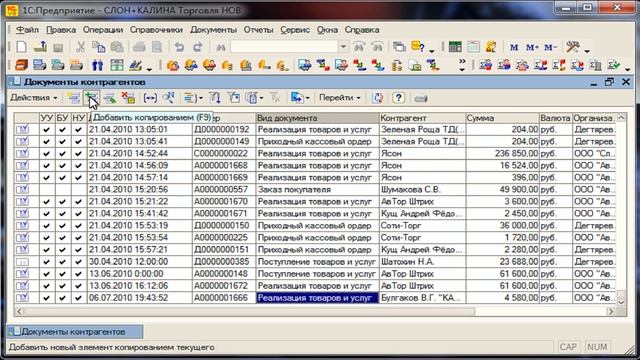This screenshot has width=640, height=360.
Task: Click the two people icon in the second toolbar
Action: click(98, 65)
